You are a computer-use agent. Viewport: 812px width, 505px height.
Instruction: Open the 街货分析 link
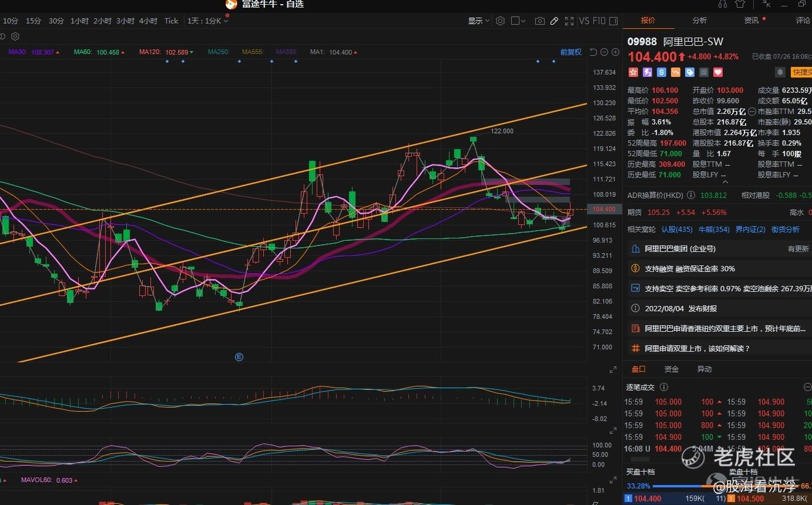[x=786, y=230]
